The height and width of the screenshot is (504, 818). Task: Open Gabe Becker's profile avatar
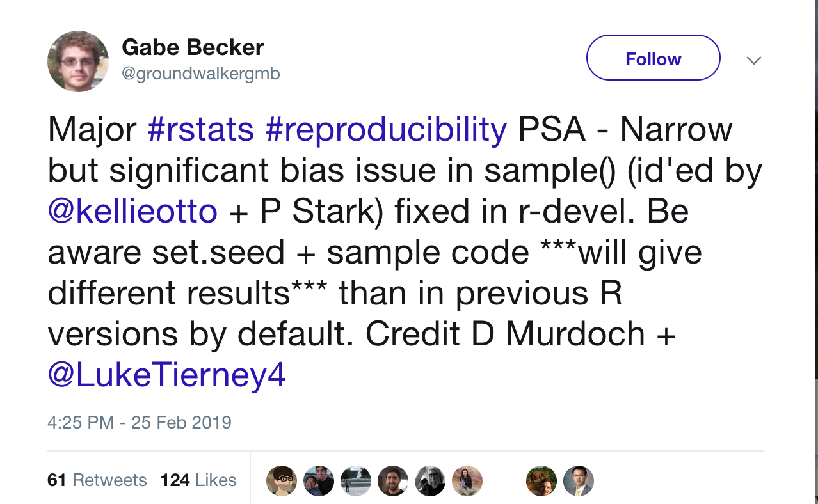click(x=78, y=61)
